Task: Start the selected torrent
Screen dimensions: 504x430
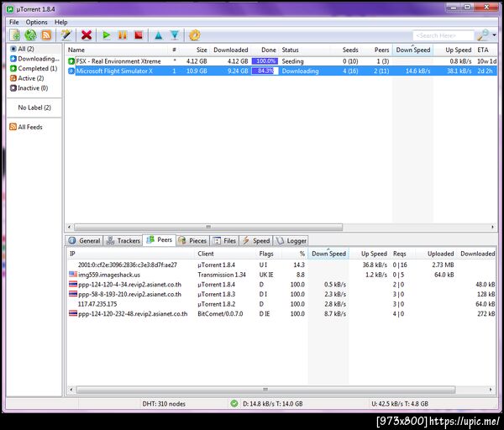Action: pos(107,35)
